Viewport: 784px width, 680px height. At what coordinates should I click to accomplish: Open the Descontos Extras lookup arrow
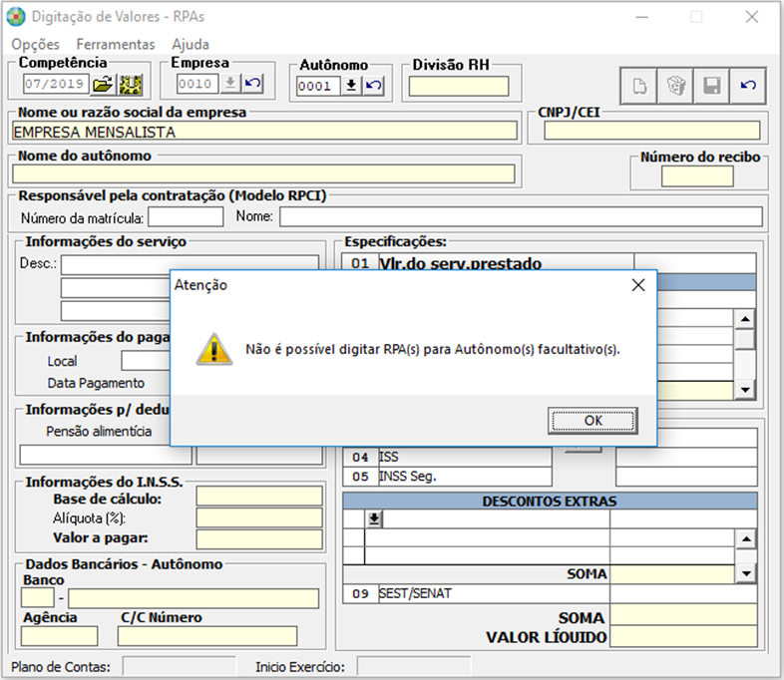(374, 519)
